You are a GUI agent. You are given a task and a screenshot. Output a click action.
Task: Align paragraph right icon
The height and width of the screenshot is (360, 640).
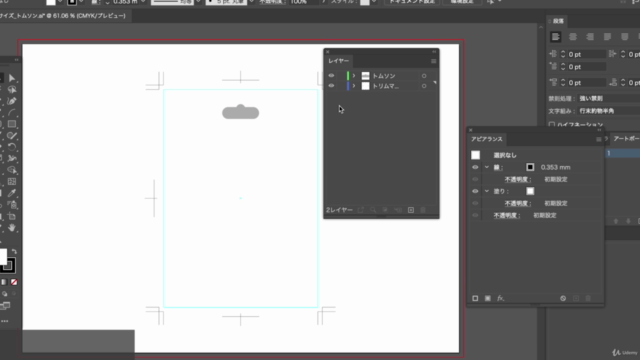tap(590, 37)
